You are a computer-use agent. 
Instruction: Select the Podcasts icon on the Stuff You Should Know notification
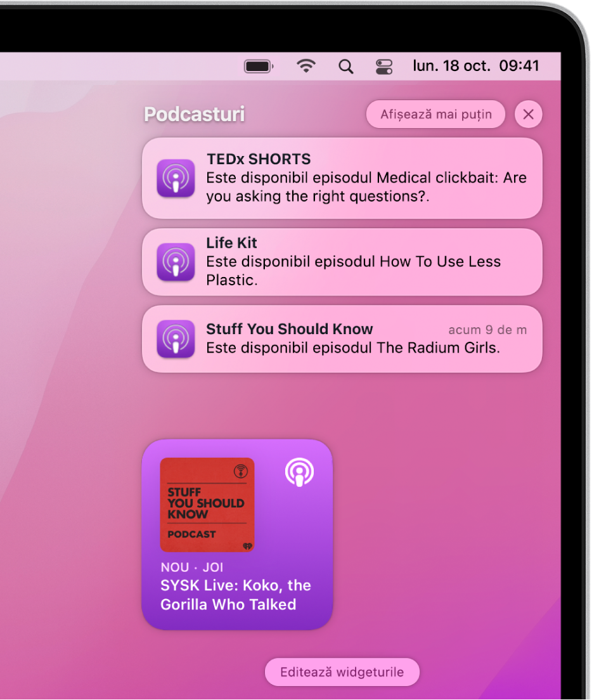point(176,338)
